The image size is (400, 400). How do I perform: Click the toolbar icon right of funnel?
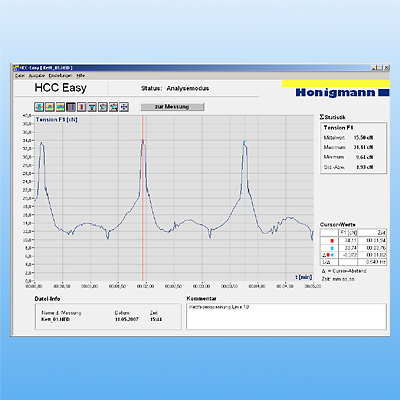103,107
